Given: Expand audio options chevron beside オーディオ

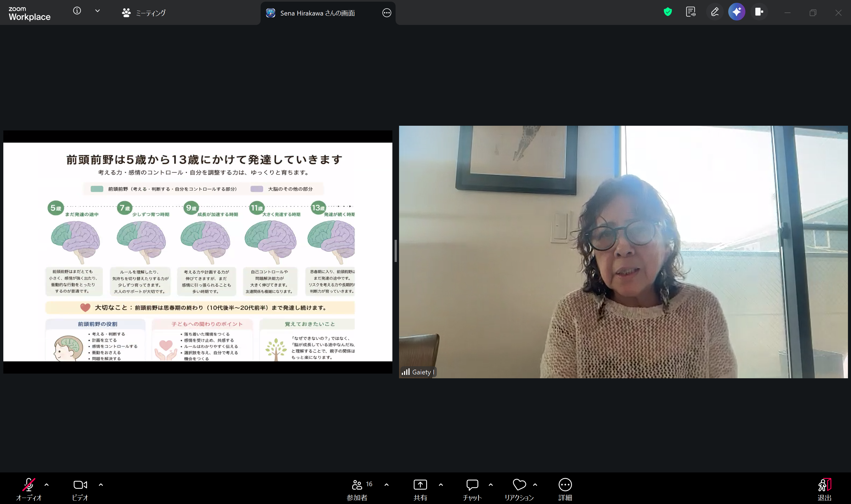Looking at the screenshot, I should click(47, 485).
